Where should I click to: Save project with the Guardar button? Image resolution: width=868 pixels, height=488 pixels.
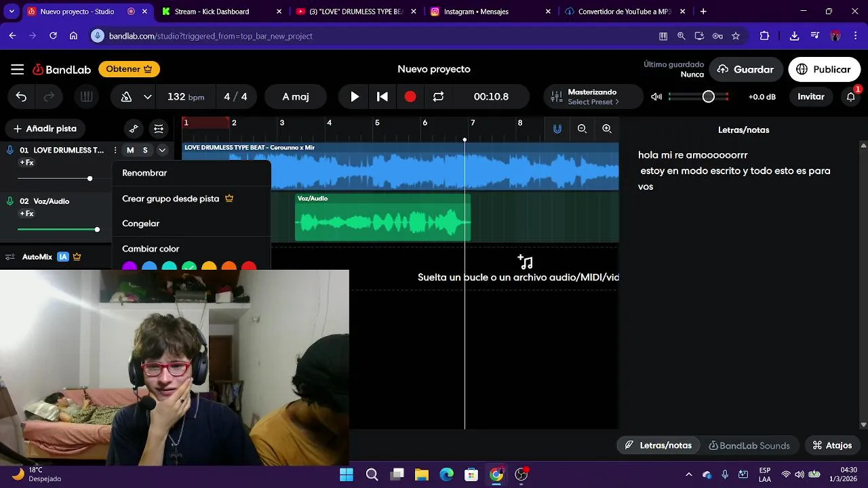click(x=745, y=69)
